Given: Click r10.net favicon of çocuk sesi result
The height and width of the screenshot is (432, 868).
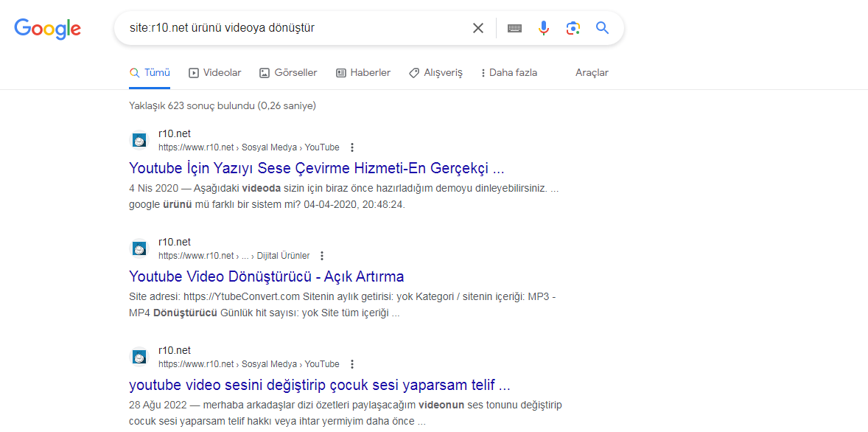Looking at the screenshot, I should tap(139, 358).
